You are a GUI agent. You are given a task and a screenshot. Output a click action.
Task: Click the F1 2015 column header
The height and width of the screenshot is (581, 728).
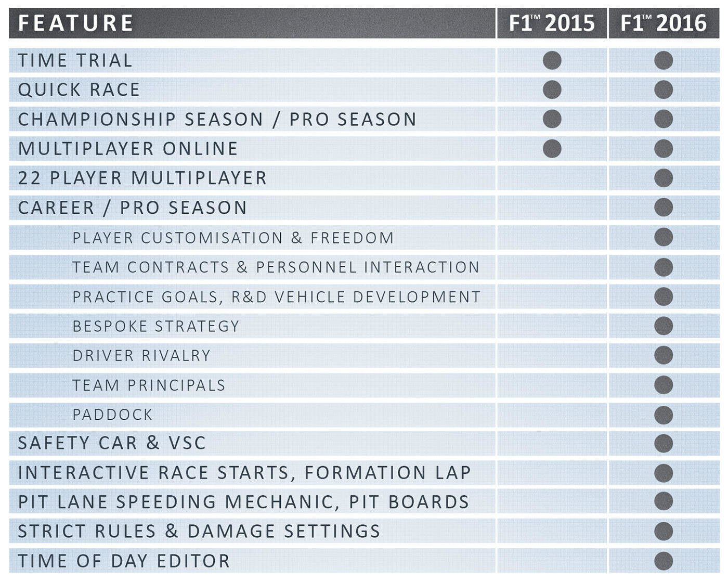(x=552, y=23)
